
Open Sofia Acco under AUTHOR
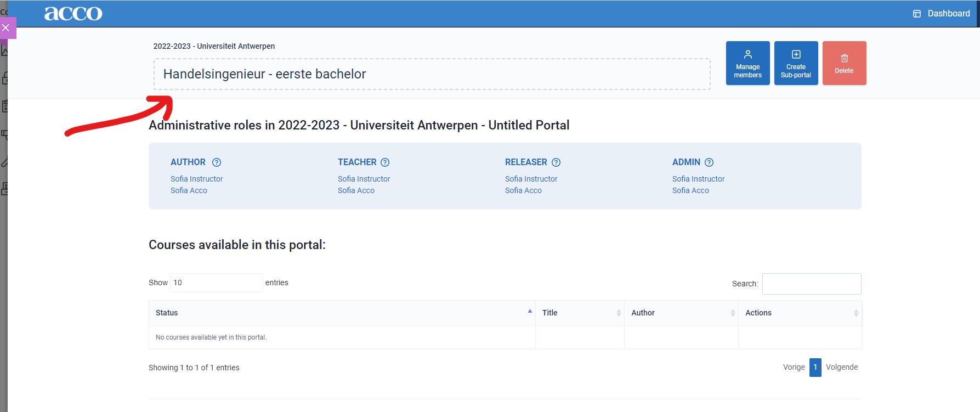pos(189,190)
